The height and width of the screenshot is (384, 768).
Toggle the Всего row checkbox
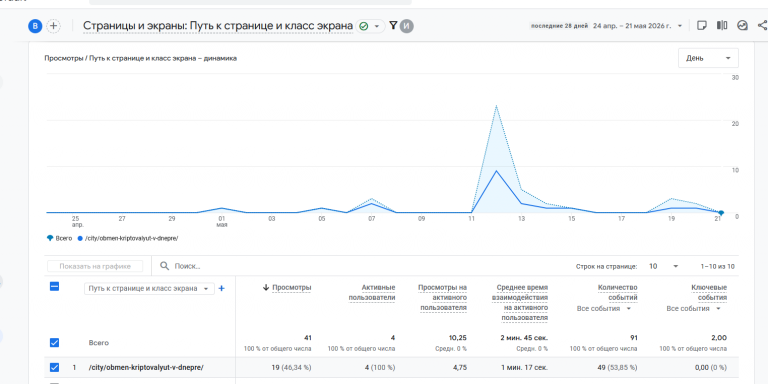[x=54, y=343]
